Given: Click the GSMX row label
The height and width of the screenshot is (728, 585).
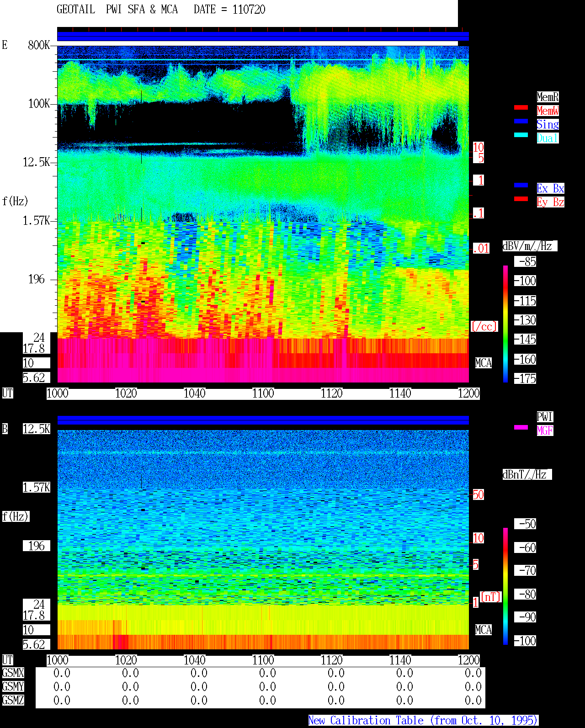Looking at the screenshot, I should click(x=13, y=673).
